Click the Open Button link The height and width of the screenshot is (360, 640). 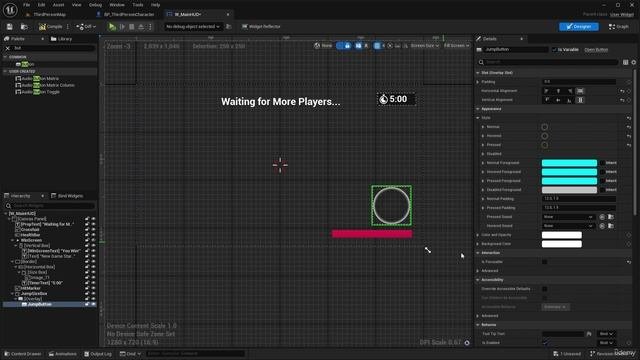point(596,49)
